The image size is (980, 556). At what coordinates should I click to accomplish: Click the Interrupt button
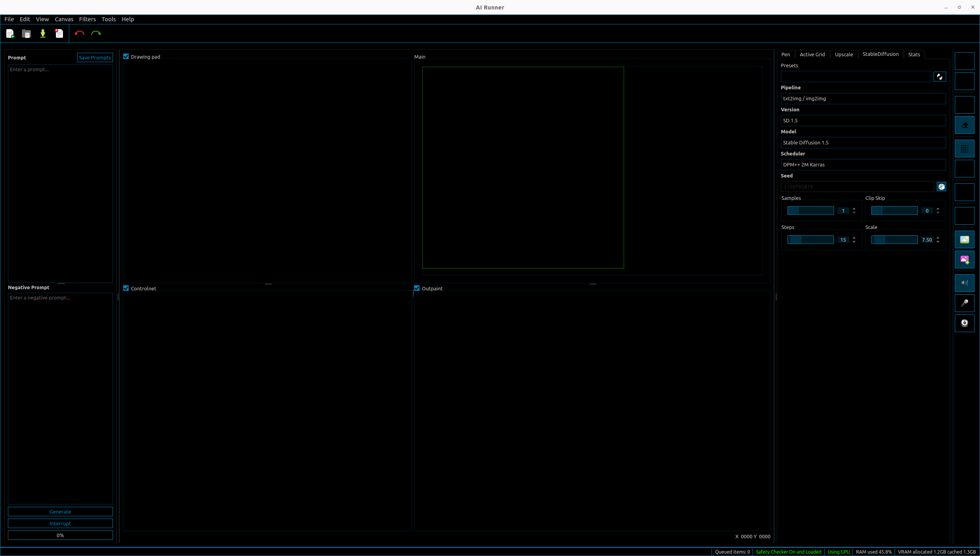tap(60, 524)
